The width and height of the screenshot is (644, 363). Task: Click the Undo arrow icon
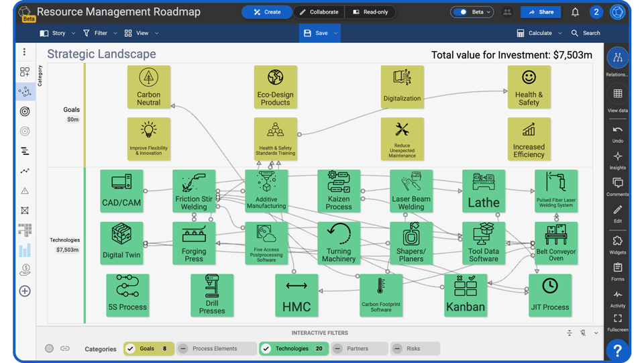pos(617,130)
